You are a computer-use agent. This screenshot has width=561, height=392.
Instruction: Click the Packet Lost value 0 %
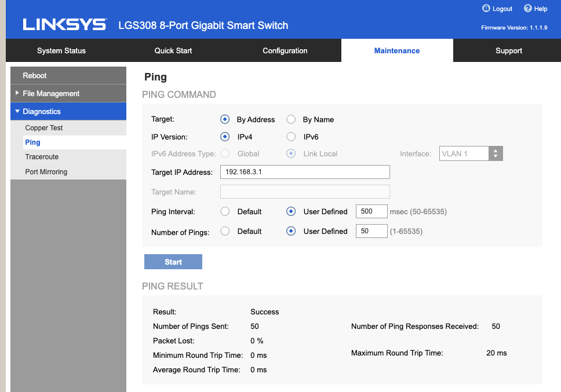pyautogui.click(x=257, y=341)
